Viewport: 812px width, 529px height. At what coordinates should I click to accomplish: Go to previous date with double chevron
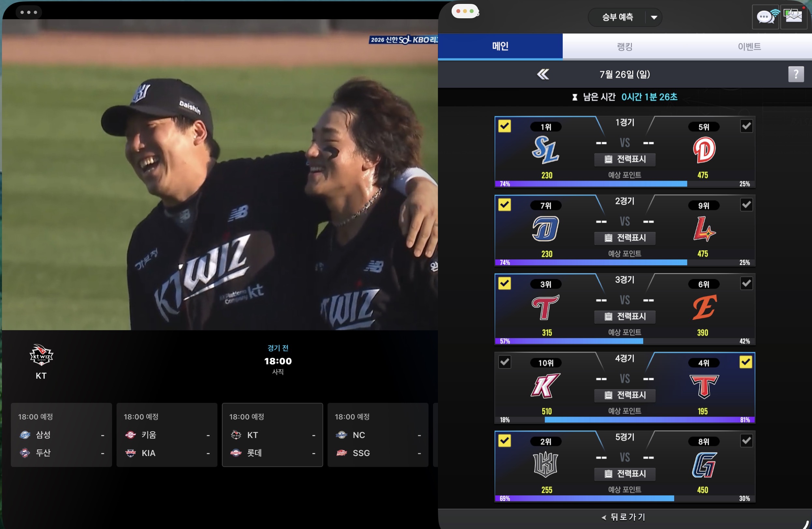tap(543, 74)
